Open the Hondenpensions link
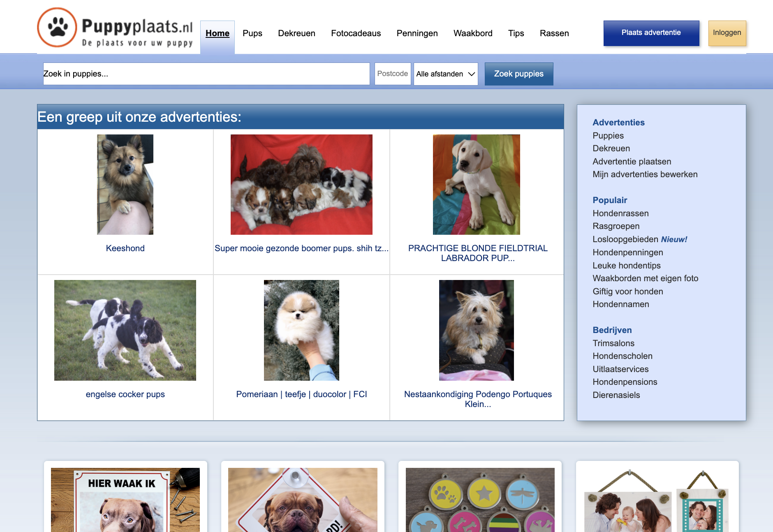 [x=625, y=382]
